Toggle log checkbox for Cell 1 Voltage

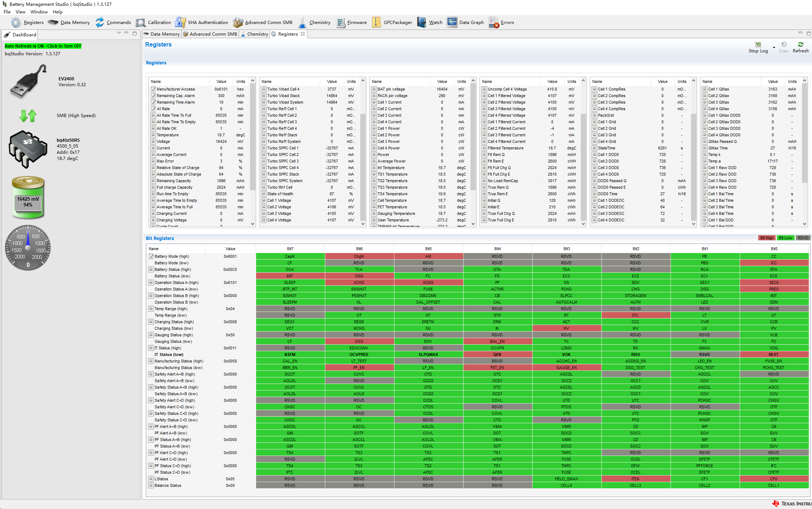point(264,200)
